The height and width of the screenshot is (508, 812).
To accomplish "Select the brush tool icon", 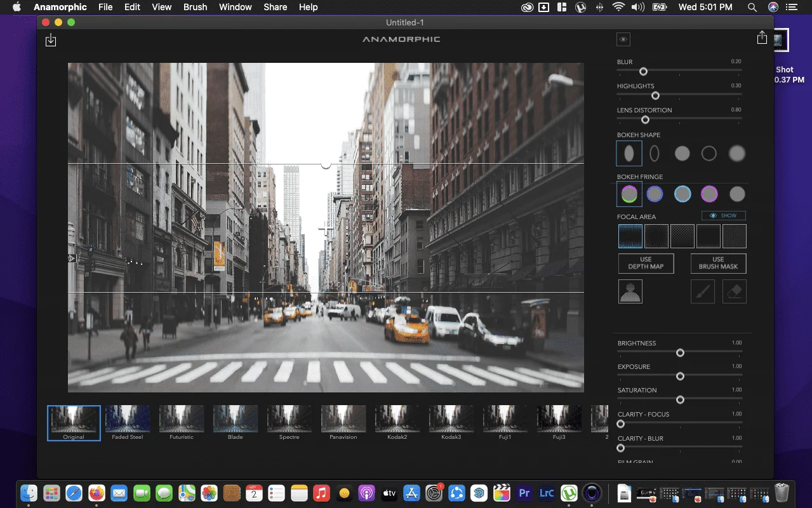I will (703, 291).
